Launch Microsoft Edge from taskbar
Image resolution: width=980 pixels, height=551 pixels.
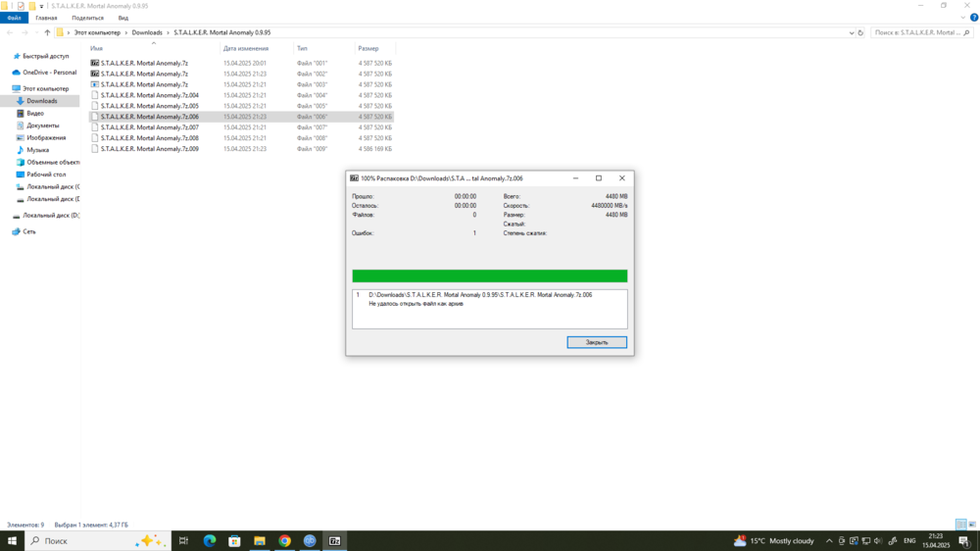point(210,540)
